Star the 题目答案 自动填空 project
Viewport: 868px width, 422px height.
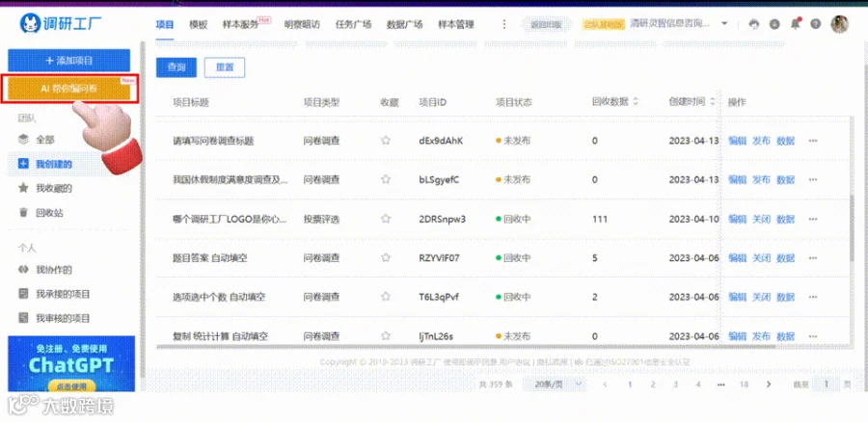coord(386,258)
